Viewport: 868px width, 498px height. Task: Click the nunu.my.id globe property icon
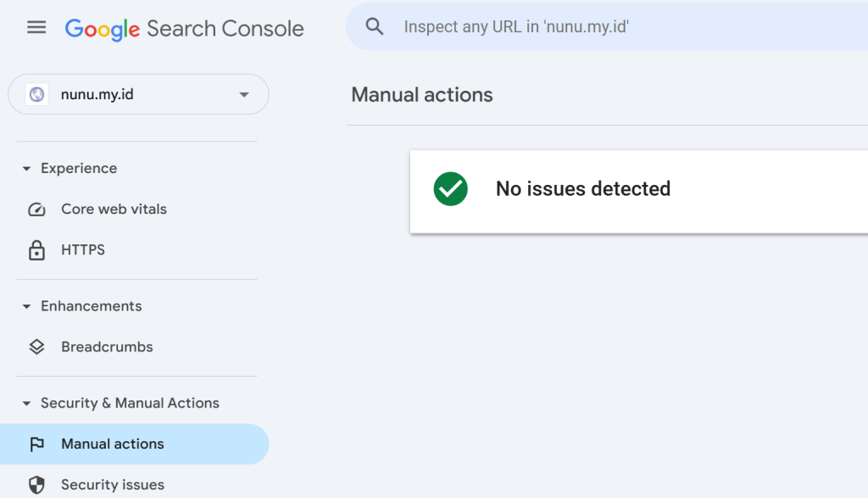point(37,95)
